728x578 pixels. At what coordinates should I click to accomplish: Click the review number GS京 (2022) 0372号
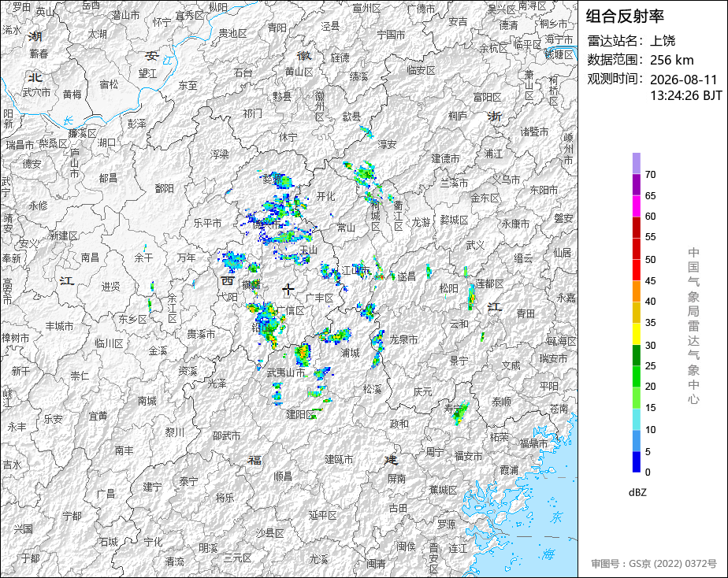tap(654, 564)
